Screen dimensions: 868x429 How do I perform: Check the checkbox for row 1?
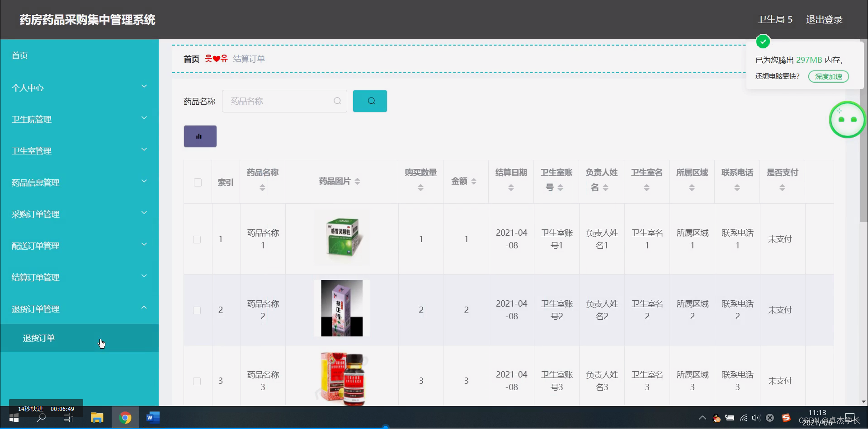[x=197, y=239]
